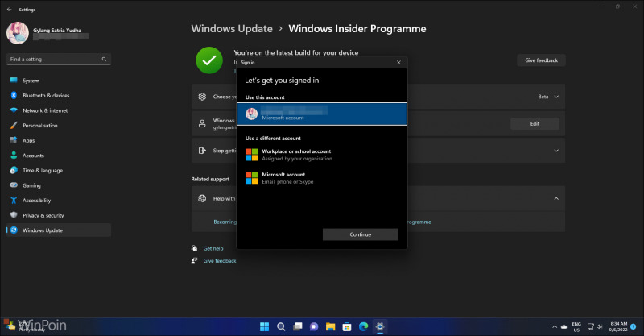644x336 pixels.
Task: Expand Stop getting preview builds section
Action: [556, 151]
